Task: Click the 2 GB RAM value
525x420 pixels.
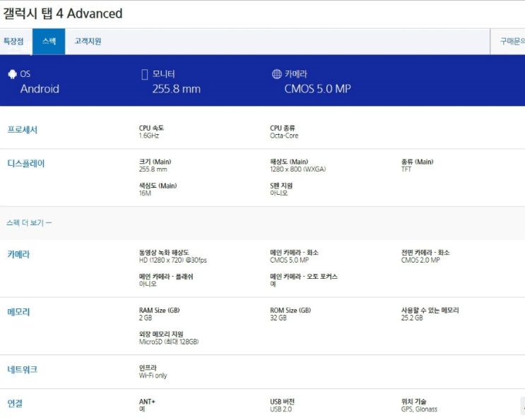Action: [146, 318]
